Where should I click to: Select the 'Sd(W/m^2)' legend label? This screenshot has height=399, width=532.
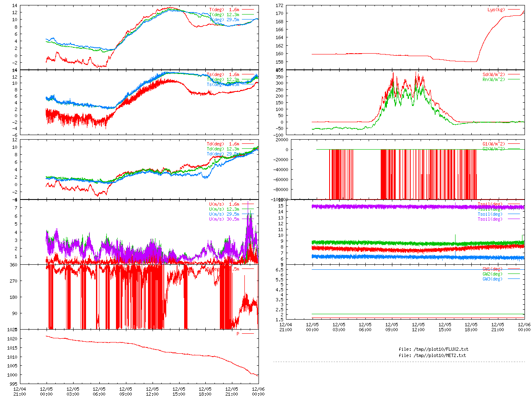(494, 75)
